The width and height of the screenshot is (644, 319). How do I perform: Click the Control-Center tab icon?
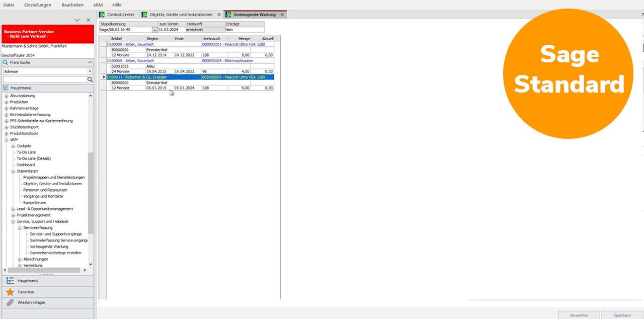(102, 15)
